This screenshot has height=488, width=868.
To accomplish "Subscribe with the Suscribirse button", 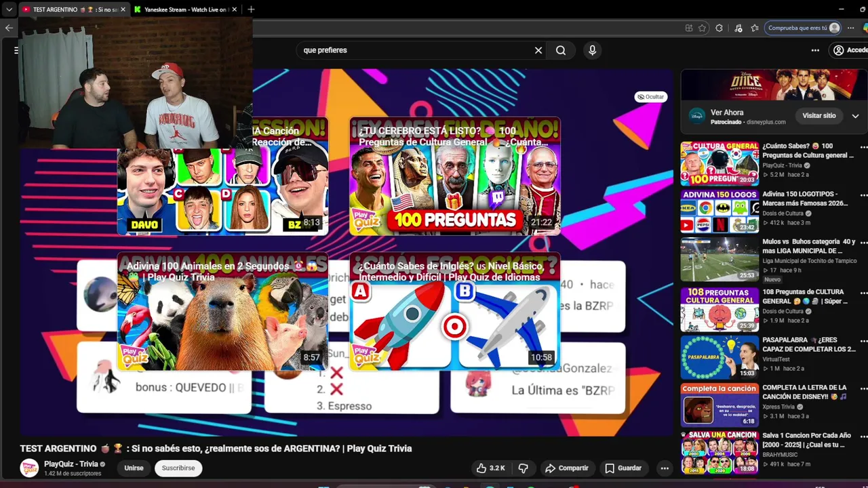I will [x=178, y=468].
